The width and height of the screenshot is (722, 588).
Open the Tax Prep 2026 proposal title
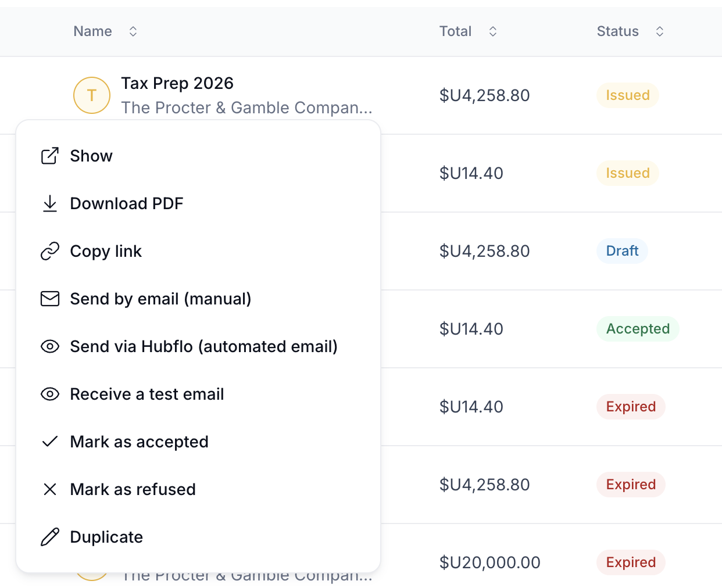(177, 83)
